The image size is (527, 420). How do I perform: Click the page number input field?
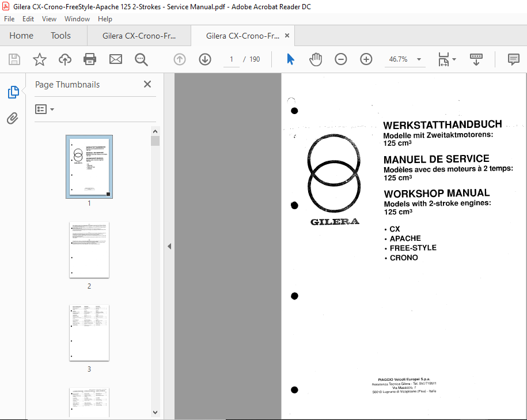click(x=231, y=59)
